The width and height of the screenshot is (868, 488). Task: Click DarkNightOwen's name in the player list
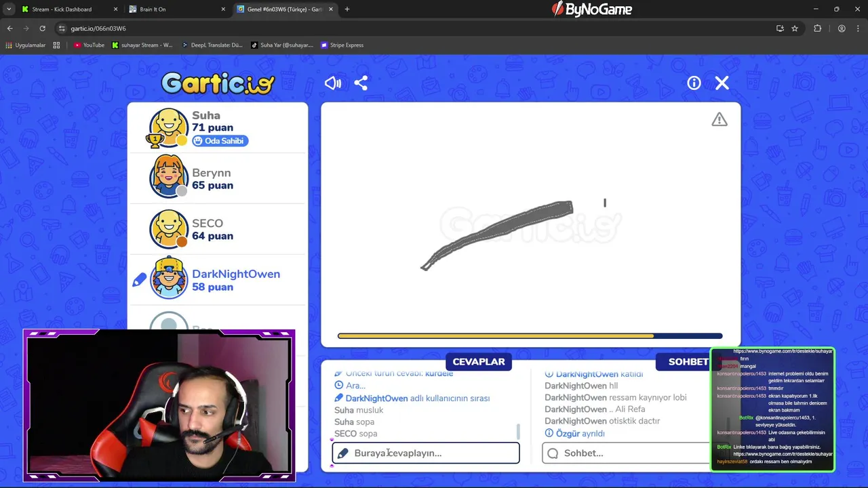[236, 274]
